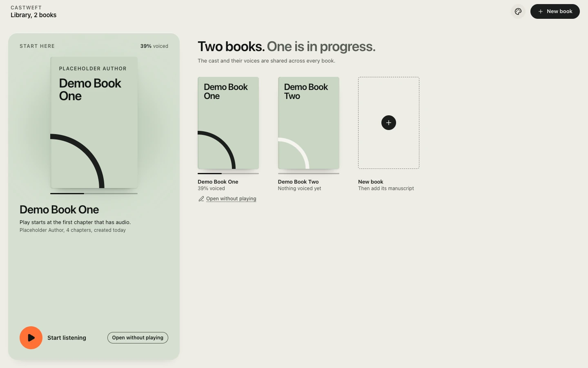Image resolution: width=588 pixels, height=368 pixels.
Task: Click the large 'Demo Book One' heading in the featured card
Action: tap(59, 210)
